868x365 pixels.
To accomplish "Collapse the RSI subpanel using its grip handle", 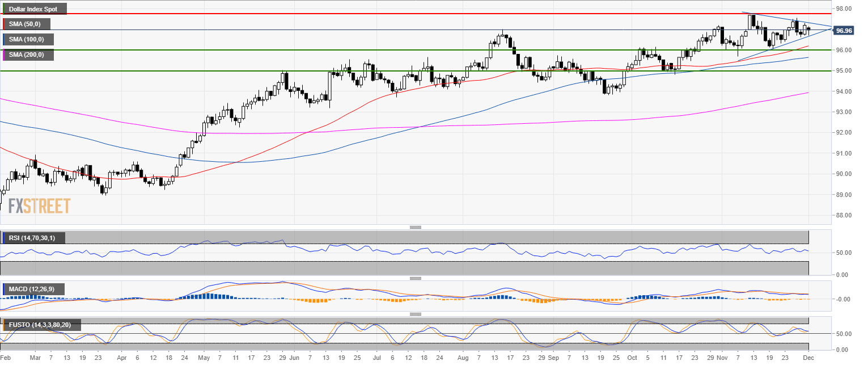I will (417, 226).
